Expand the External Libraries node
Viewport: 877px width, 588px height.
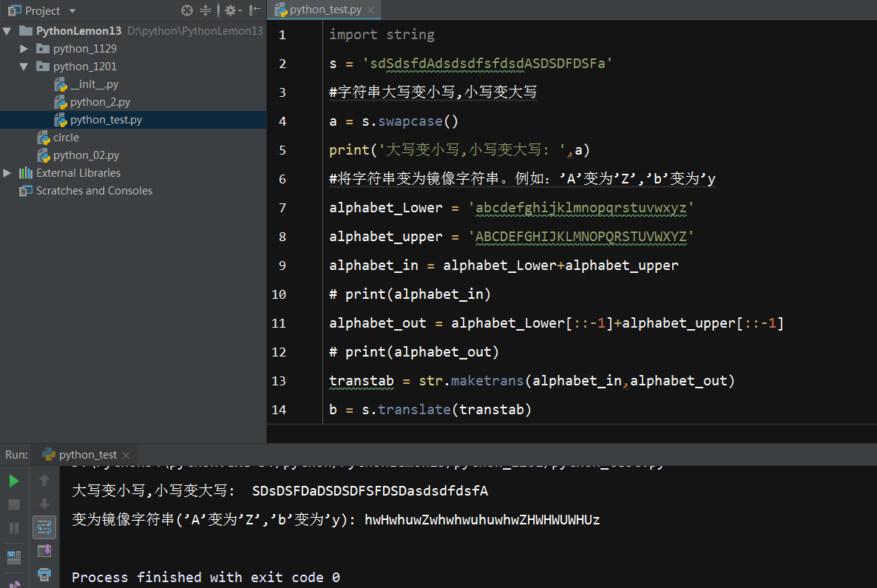[x=7, y=173]
